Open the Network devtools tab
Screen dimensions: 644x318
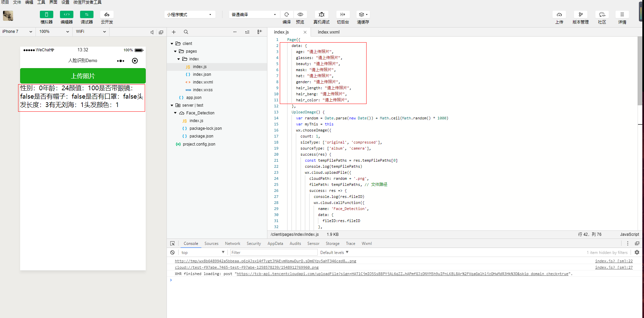pyautogui.click(x=233, y=244)
